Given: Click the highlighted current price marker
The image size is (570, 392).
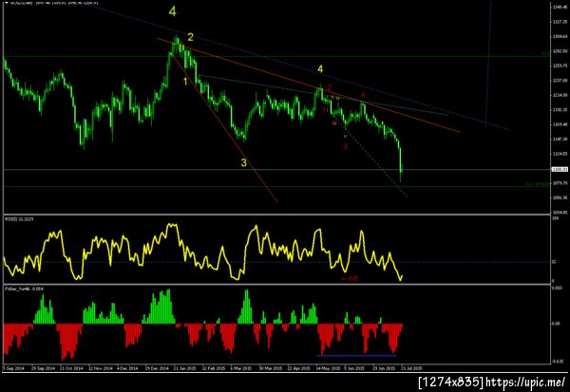Looking at the screenshot, I should [x=560, y=169].
